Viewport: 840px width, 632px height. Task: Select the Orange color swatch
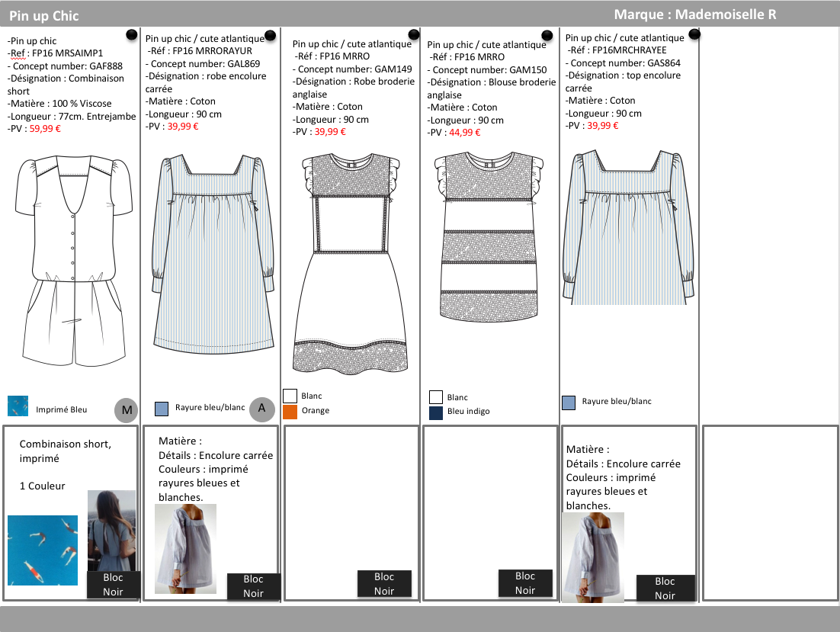(290, 412)
